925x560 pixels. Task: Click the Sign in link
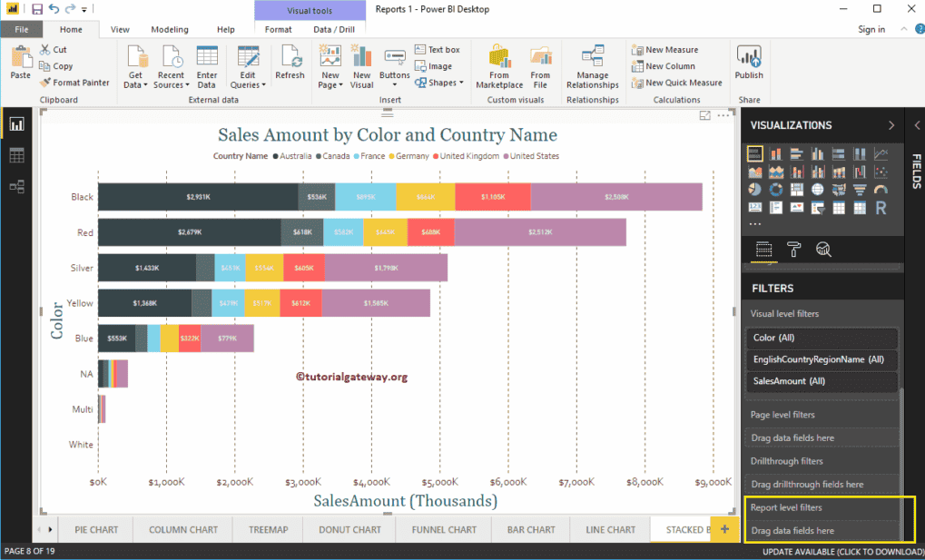tap(871, 29)
